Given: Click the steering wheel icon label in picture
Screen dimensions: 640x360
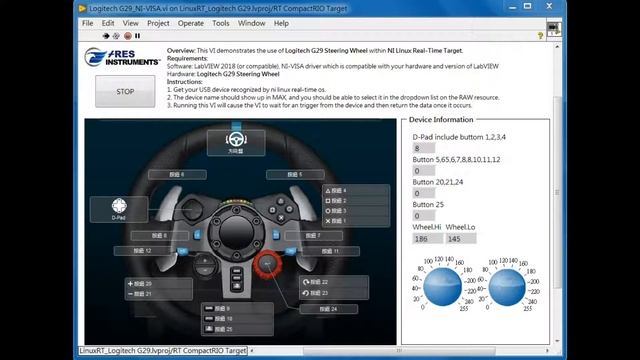Looking at the screenshot, I should 236,142.
